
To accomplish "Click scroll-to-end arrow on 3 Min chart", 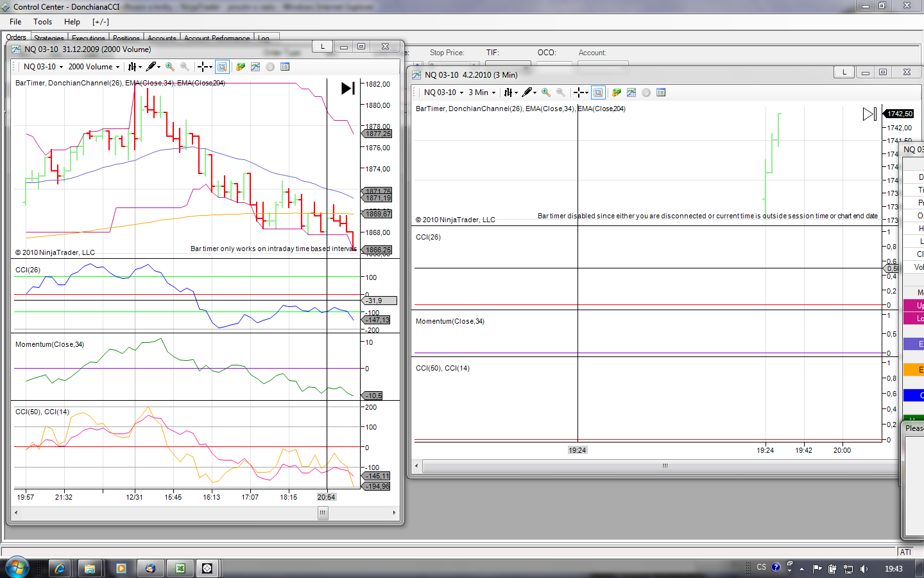I will [x=869, y=114].
